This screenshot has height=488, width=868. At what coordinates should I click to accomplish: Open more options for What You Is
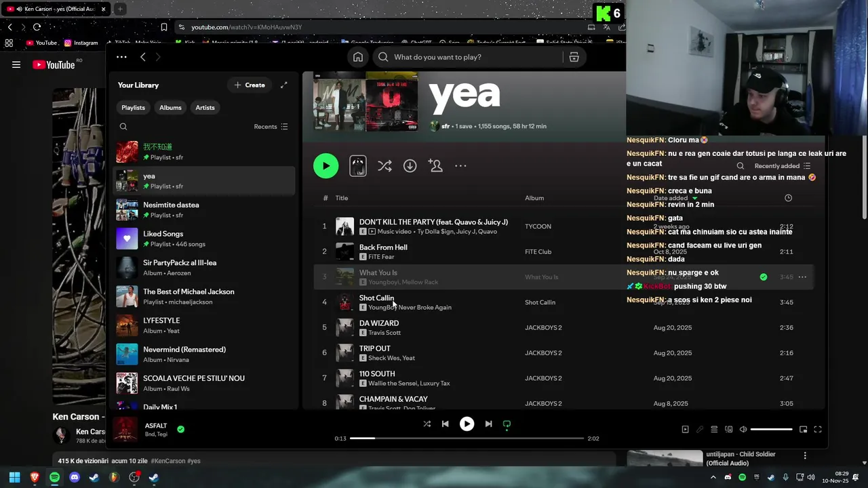click(802, 277)
